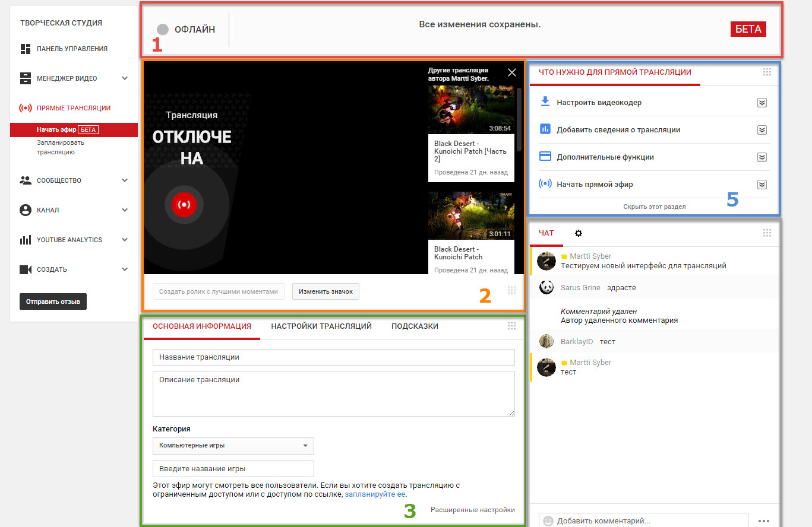This screenshot has height=527, width=812.
Task: Click the red БЕТА badge in the header
Action: coord(748,29)
